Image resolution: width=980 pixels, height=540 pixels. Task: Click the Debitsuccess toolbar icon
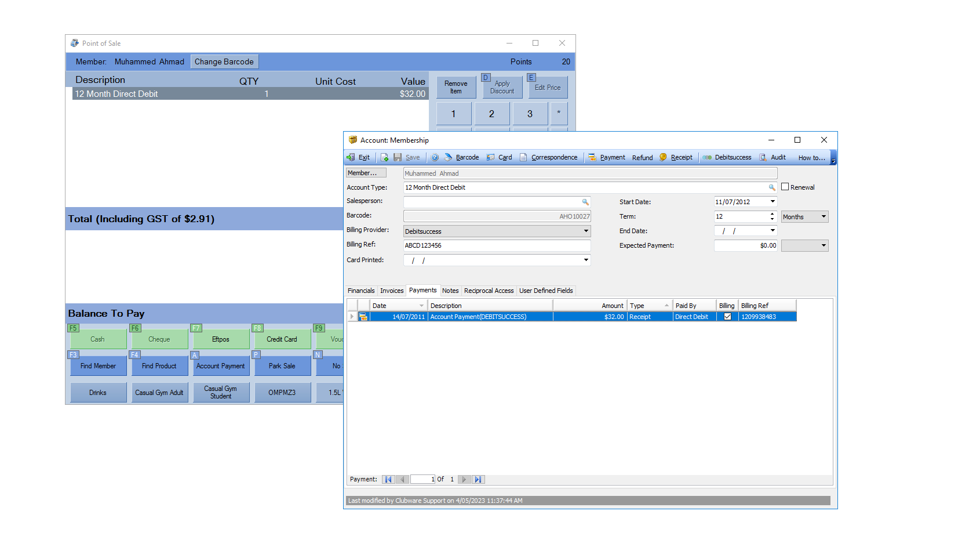(708, 157)
